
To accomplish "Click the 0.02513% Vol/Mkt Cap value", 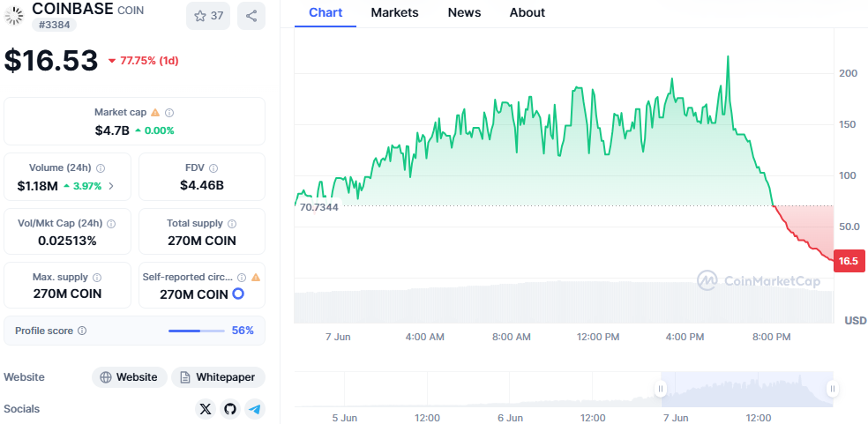I will [68, 241].
